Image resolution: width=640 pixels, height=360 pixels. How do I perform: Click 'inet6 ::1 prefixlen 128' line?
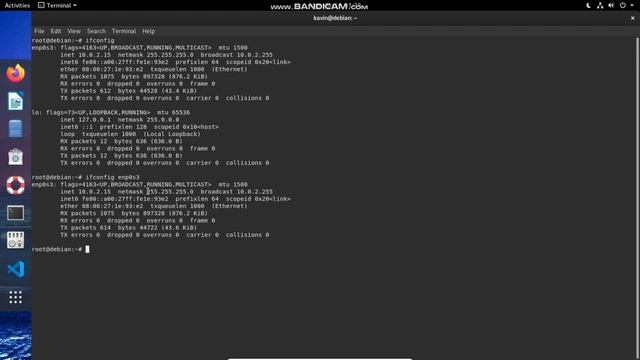click(x=140, y=127)
